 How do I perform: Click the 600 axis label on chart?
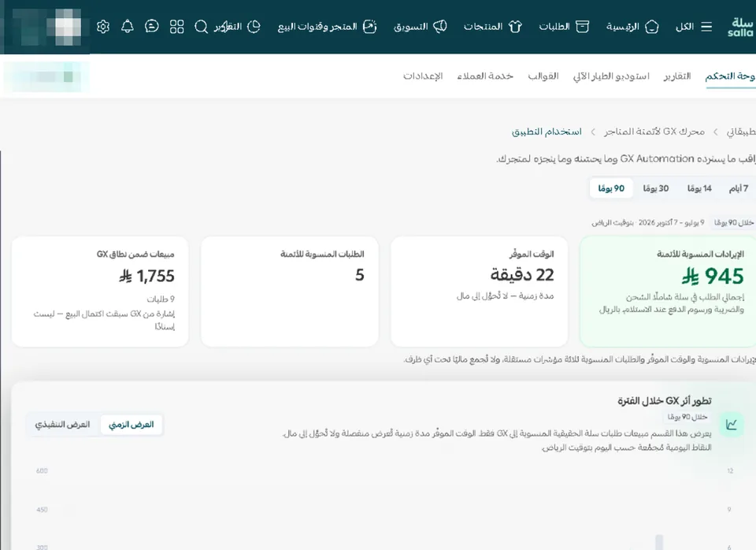pos(42,471)
